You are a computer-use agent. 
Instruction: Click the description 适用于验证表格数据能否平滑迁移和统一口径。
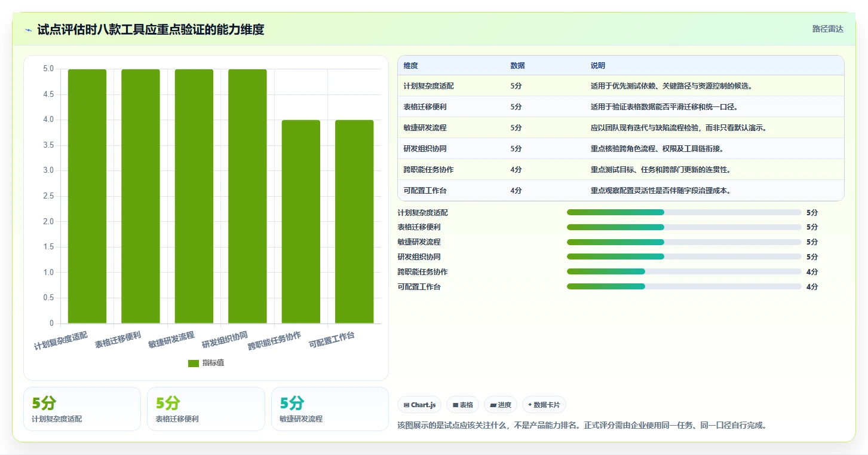point(664,107)
